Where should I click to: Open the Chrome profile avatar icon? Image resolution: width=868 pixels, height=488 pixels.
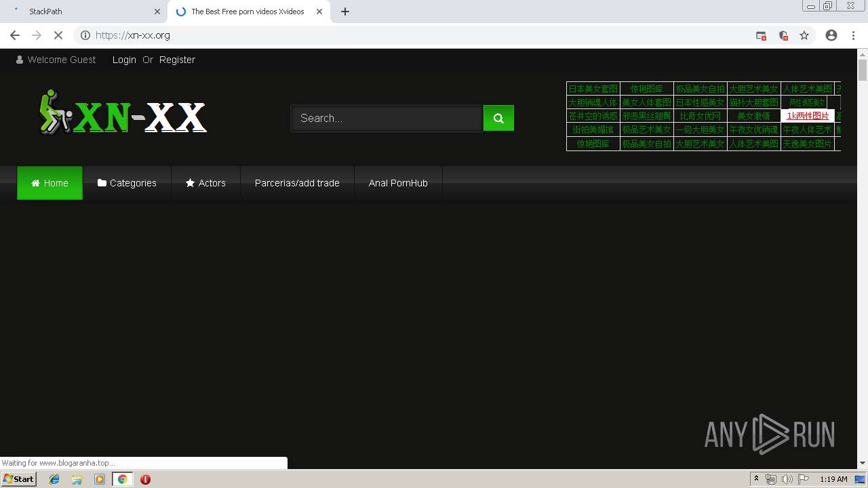click(x=831, y=35)
